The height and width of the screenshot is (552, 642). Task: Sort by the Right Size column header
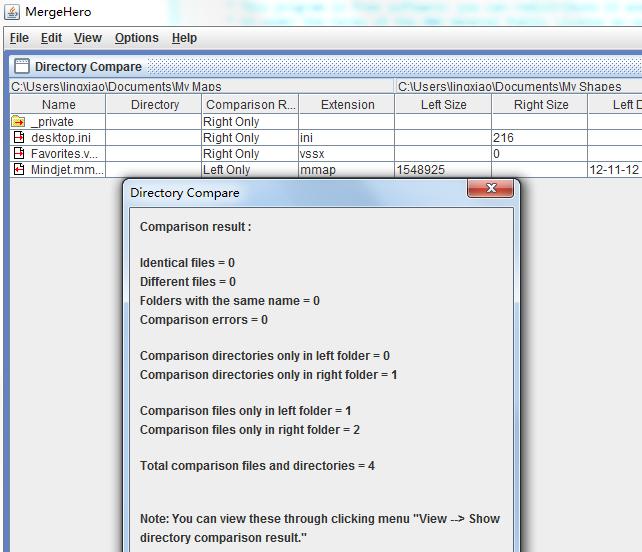540,105
